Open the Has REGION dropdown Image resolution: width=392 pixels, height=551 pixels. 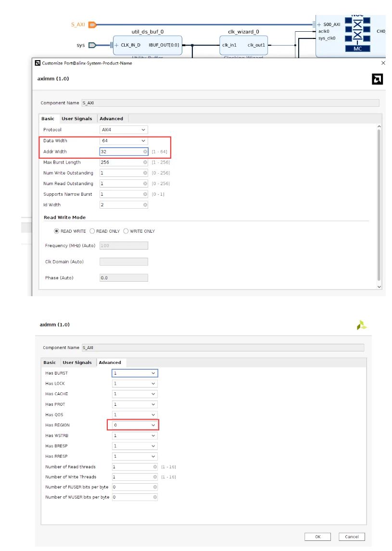(x=135, y=425)
